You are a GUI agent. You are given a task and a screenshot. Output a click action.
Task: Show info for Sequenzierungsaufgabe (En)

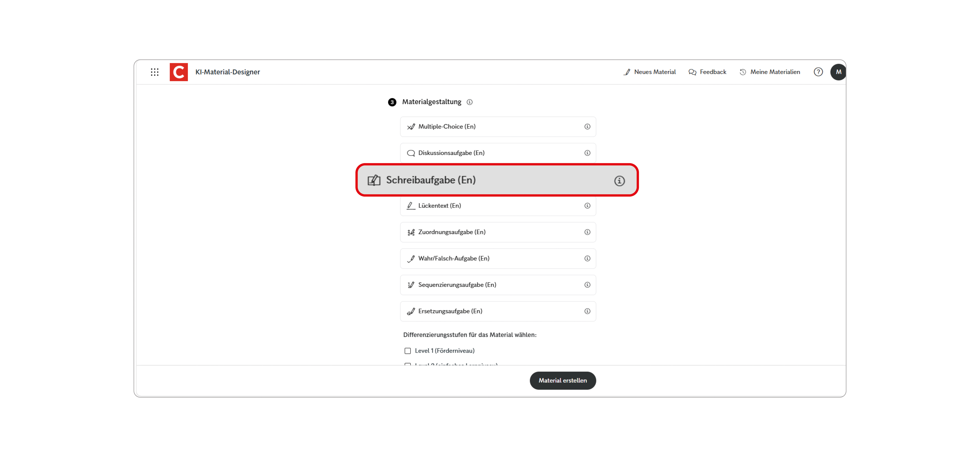[x=587, y=285]
